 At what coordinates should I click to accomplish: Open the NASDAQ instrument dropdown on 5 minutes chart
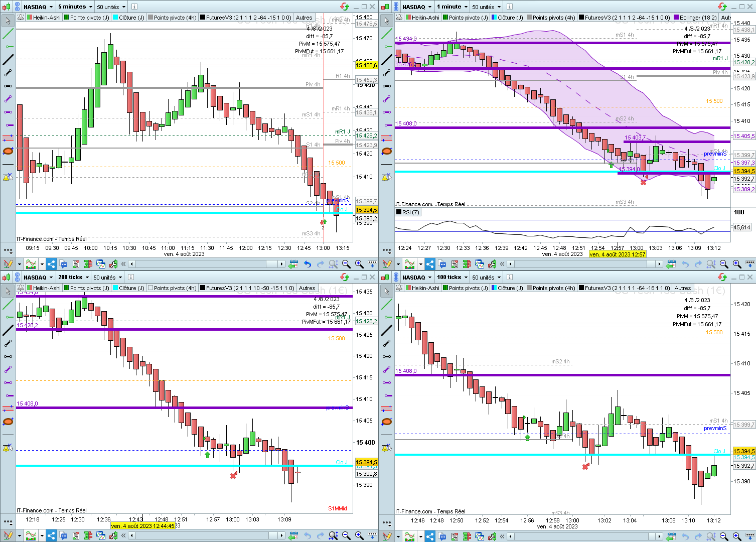(38, 7)
